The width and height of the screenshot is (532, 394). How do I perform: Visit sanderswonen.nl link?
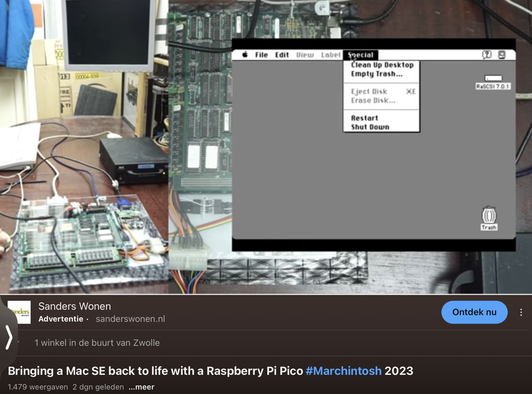(x=130, y=319)
